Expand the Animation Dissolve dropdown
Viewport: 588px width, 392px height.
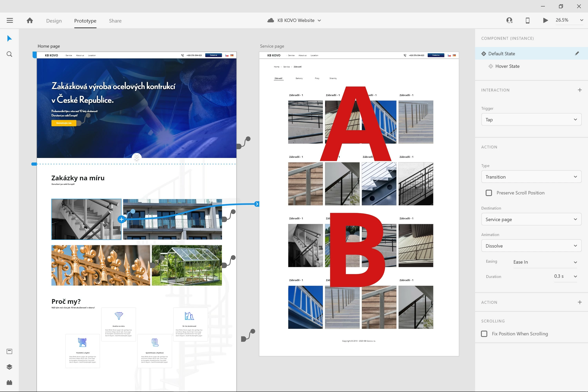pyautogui.click(x=531, y=246)
